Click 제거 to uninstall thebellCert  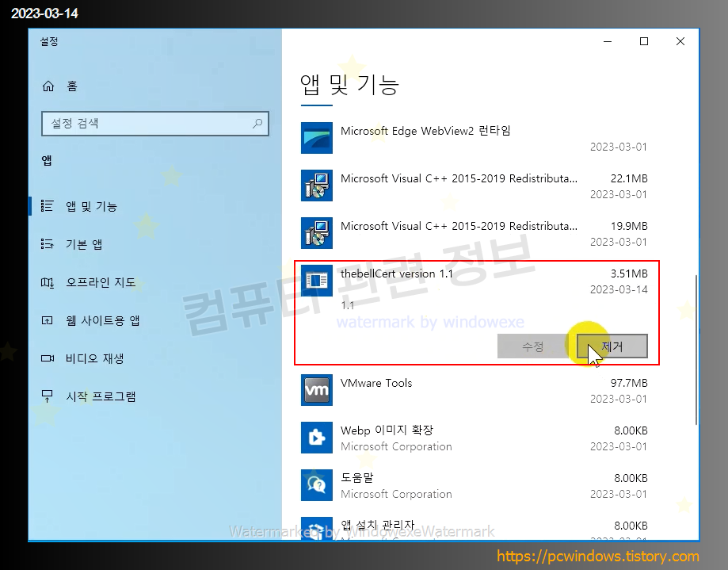tap(612, 346)
